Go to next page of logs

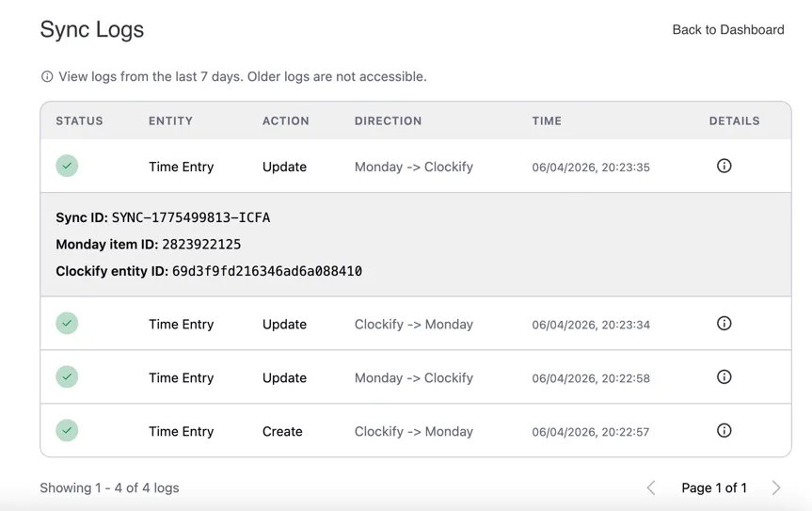[x=776, y=487]
